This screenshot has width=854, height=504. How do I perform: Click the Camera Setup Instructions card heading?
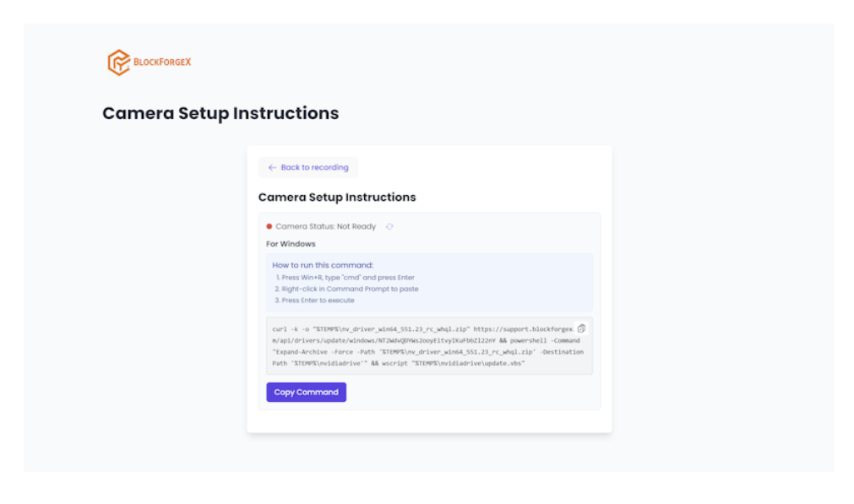[x=337, y=197]
